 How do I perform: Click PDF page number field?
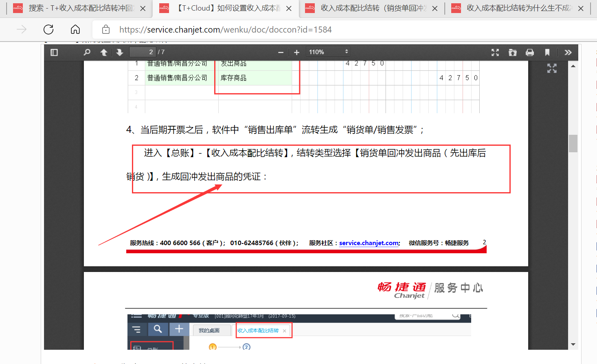pos(143,52)
